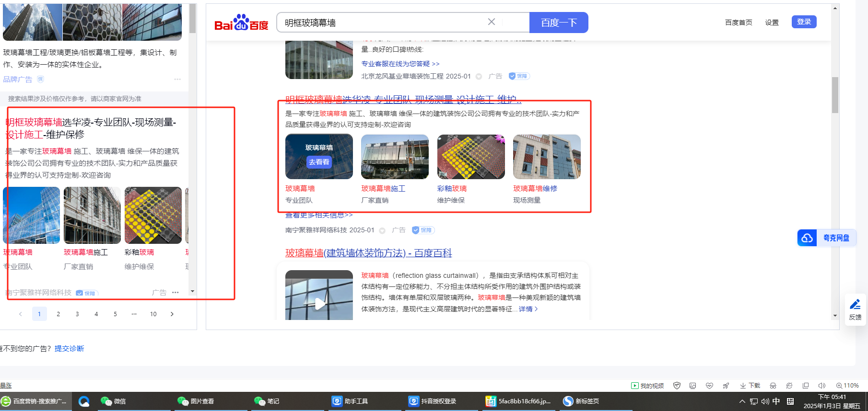
Task: Open the 夸克网盘 cloud drive widget
Action: pyautogui.click(x=827, y=238)
